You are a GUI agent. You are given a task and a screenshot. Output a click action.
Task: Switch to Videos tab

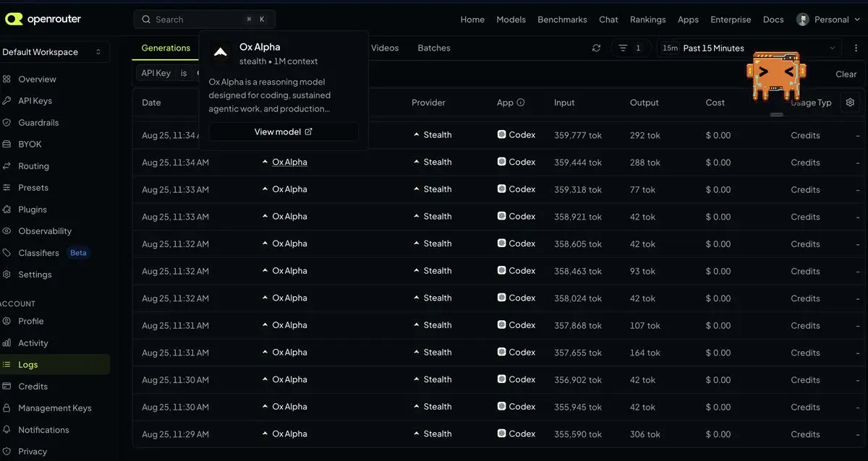tap(385, 48)
